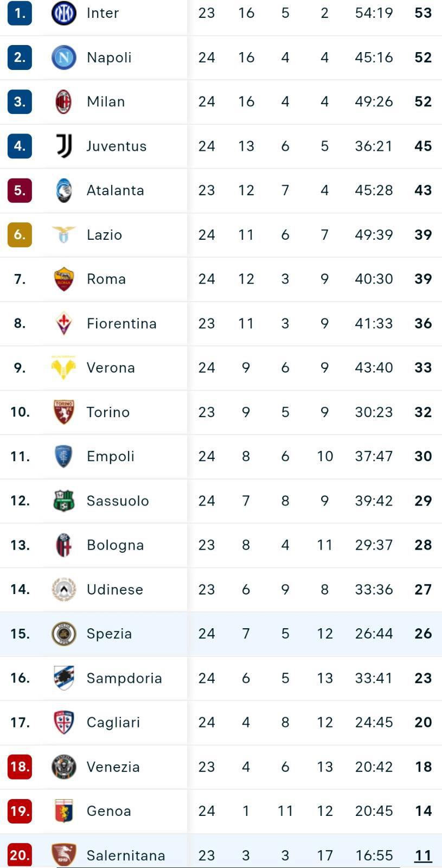Open the Milan team crest
The height and width of the screenshot is (868, 442).
tap(63, 102)
